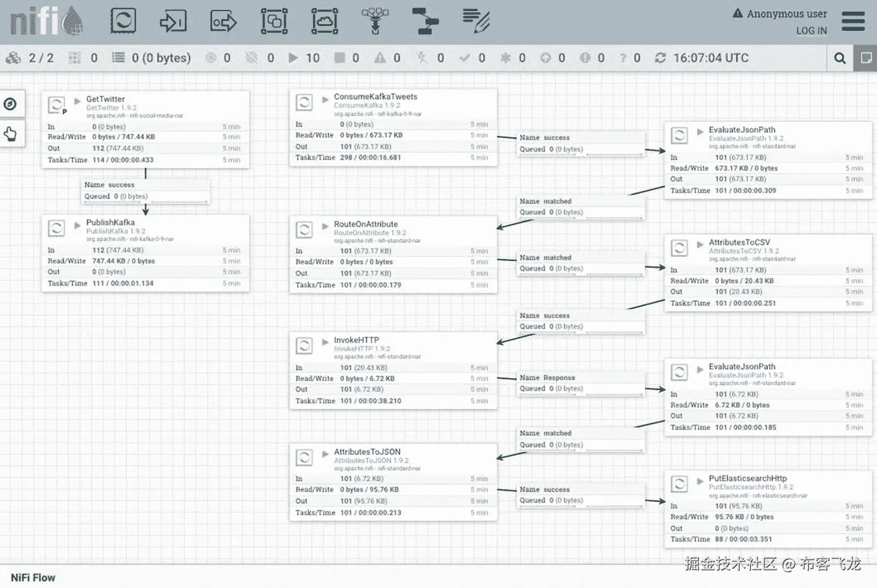
Task: Click the invalid components warning triangle icon
Action: point(380,58)
